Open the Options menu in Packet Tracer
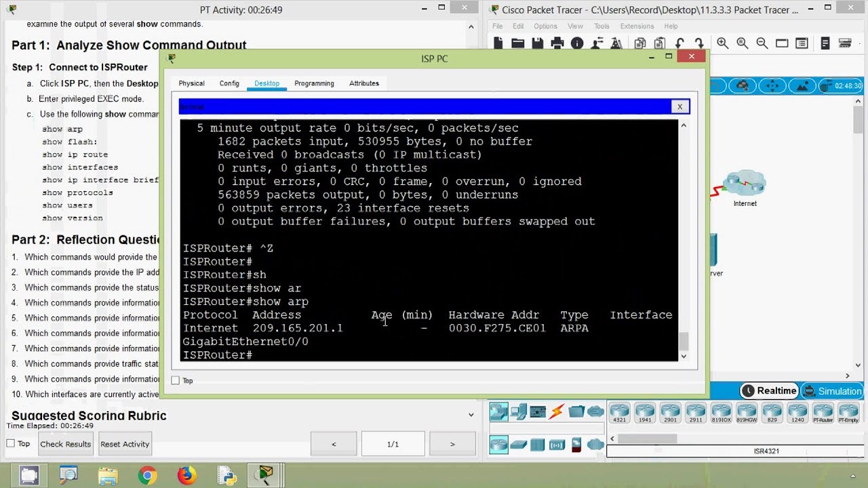 click(x=545, y=26)
